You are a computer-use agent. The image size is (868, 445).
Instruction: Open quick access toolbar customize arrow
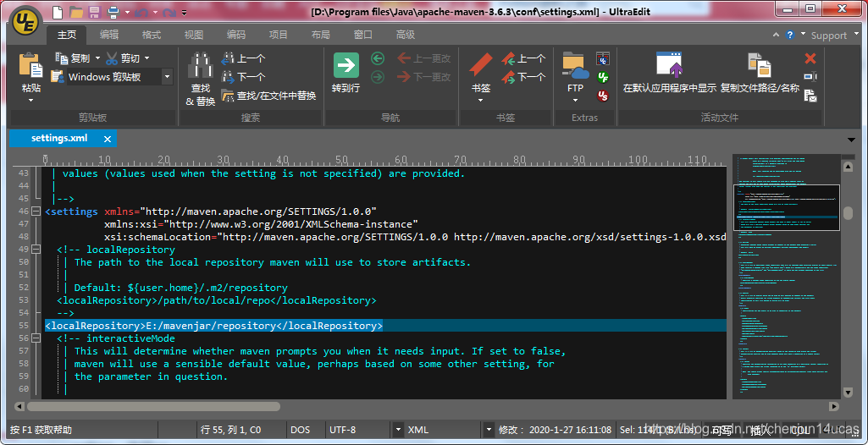(x=185, y=12)
